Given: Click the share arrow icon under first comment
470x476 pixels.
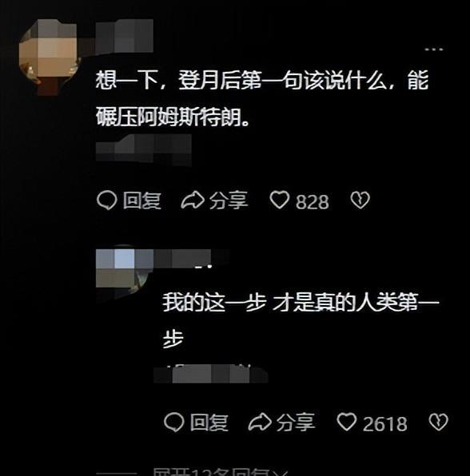Looking at the screenshot, I should click(193, 200).
